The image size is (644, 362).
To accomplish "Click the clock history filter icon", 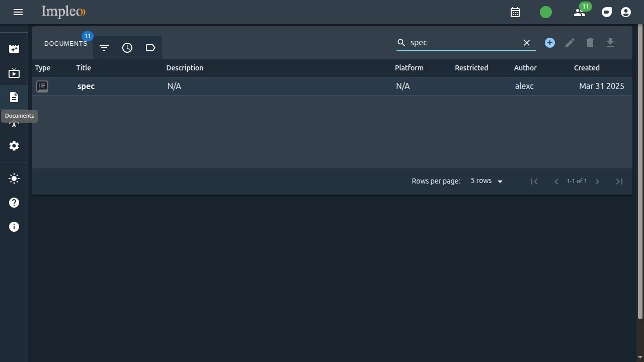I will [127, 48].
